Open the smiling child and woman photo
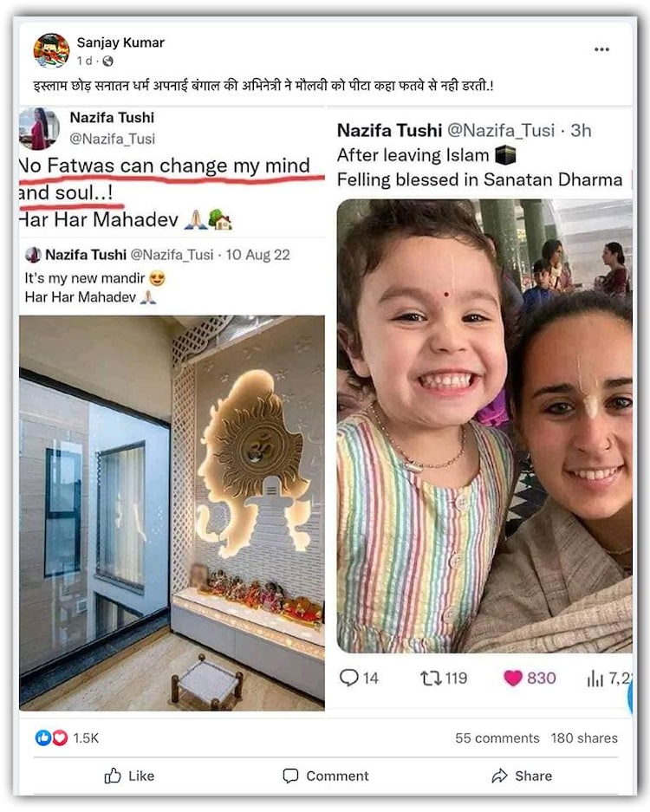This screenshot has width=650, height=812. (484, 425)
